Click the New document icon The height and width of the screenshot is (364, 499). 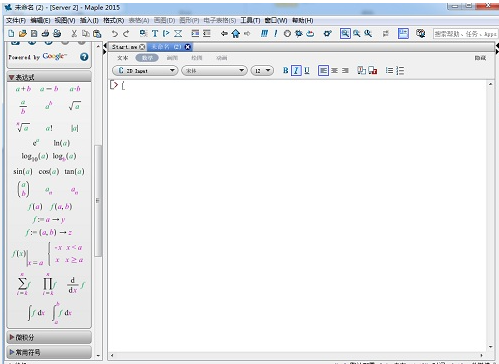pos(11,33)
